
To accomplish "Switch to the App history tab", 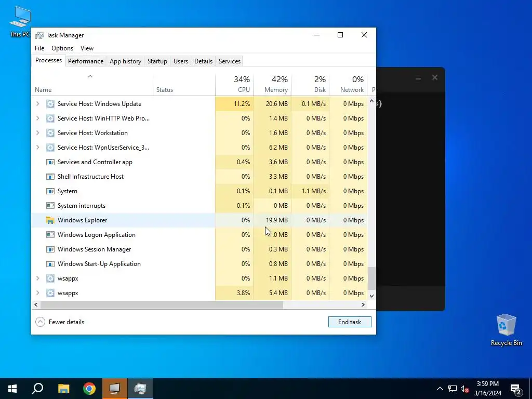I will [x=125, y=61].
